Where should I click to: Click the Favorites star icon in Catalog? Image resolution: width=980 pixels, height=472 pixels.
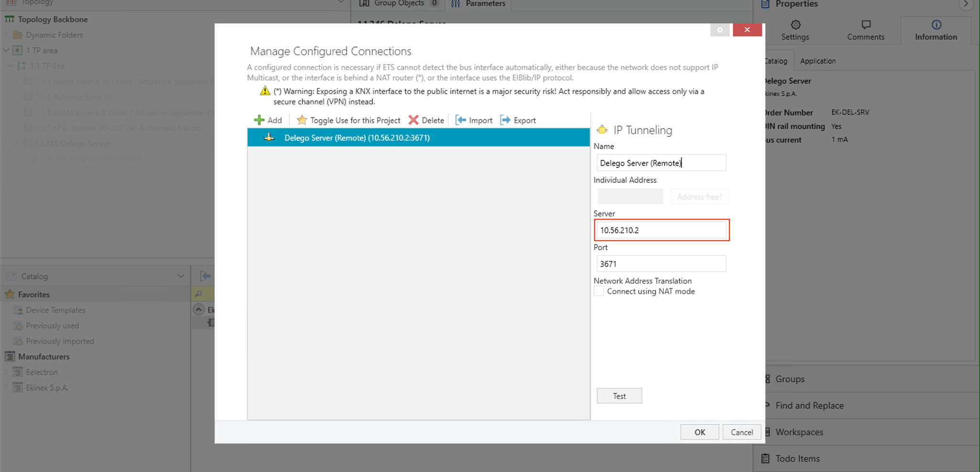[10, 294]
